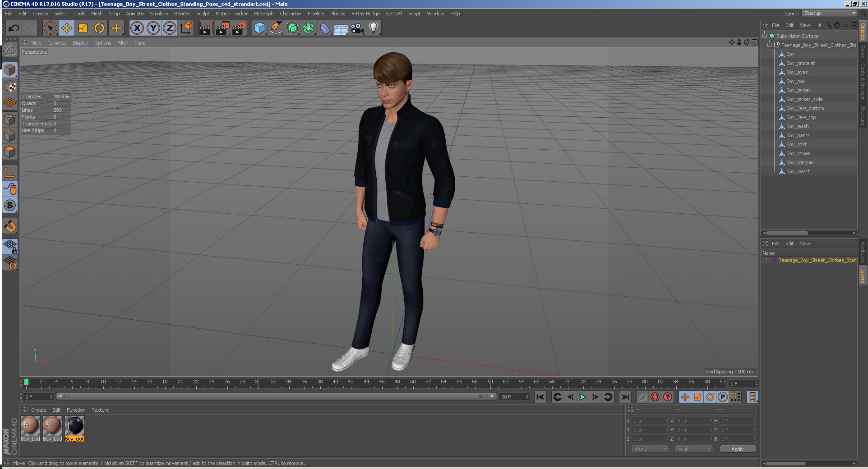Select the Scale tool in top toolbar
This screenshot has height=469, width=868.
83,28
